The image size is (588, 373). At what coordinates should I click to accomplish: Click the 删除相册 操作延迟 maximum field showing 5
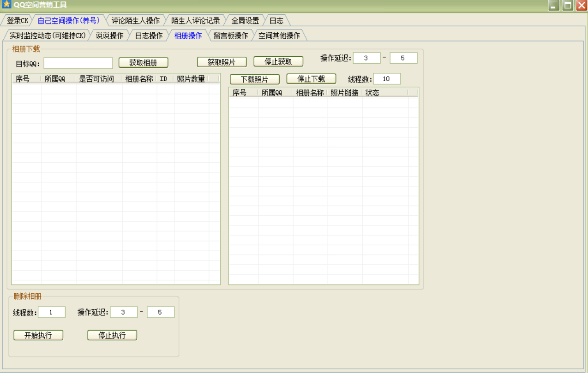coord(161,312)
